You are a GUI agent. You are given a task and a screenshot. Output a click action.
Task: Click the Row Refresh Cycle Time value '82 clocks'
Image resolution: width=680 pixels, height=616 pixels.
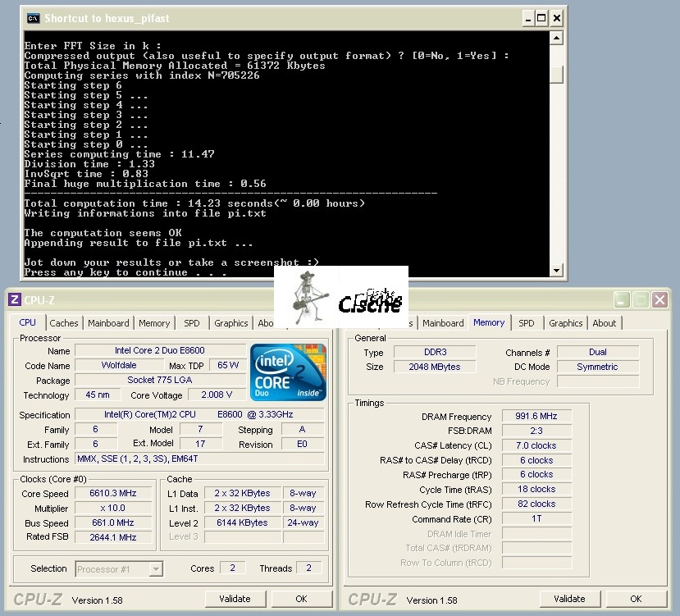537,504
